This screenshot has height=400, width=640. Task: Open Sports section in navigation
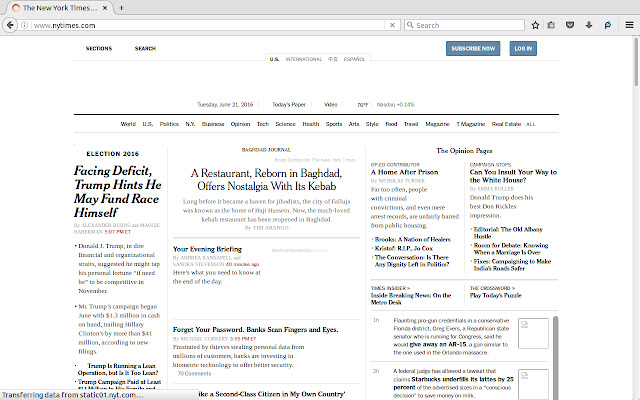(334, 124)
